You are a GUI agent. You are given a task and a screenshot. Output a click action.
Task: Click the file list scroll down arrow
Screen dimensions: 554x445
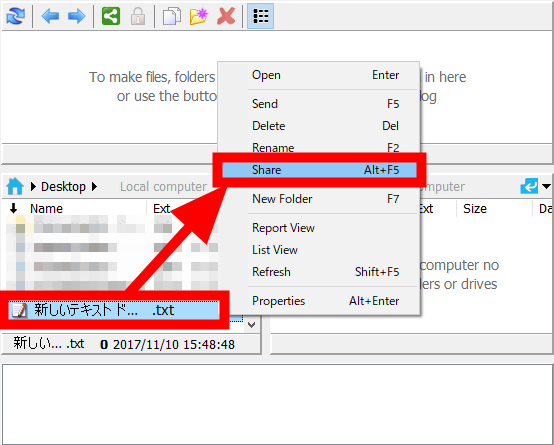click(252, 324)
